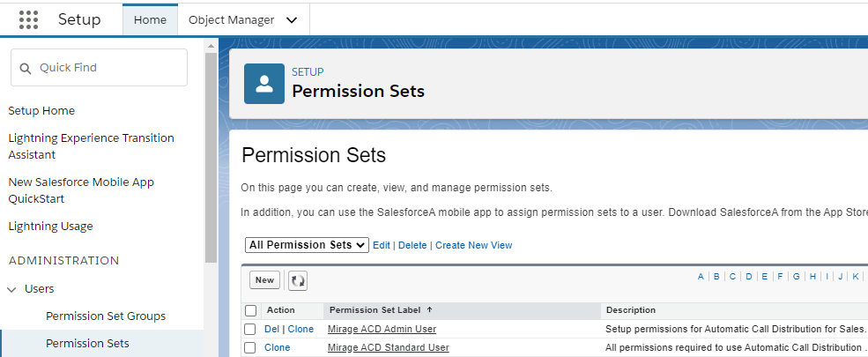Filter list by letter H
The width and height of the screenshot is (868, 357).
812,276
